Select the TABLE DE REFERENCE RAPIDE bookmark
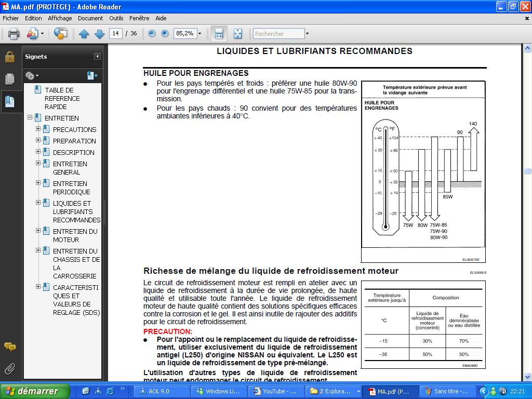 point(62,98)
